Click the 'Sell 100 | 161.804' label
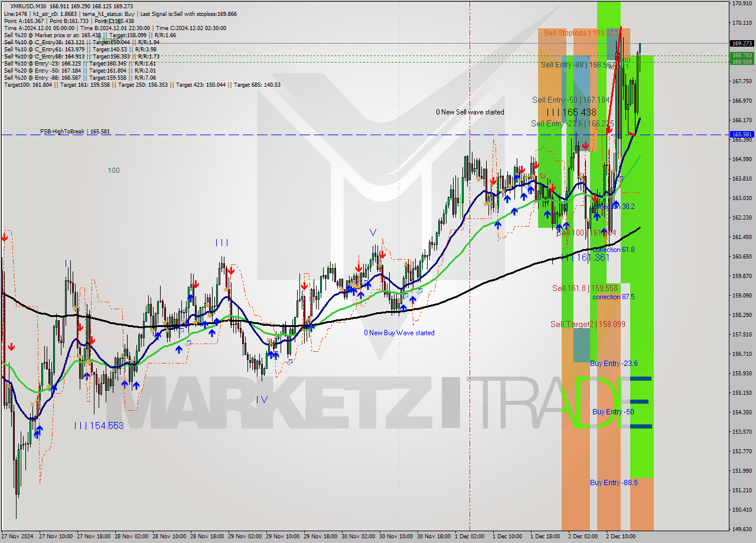Image resolution: width=756 pixels, height=543 pixels. [x=586, y=233]
